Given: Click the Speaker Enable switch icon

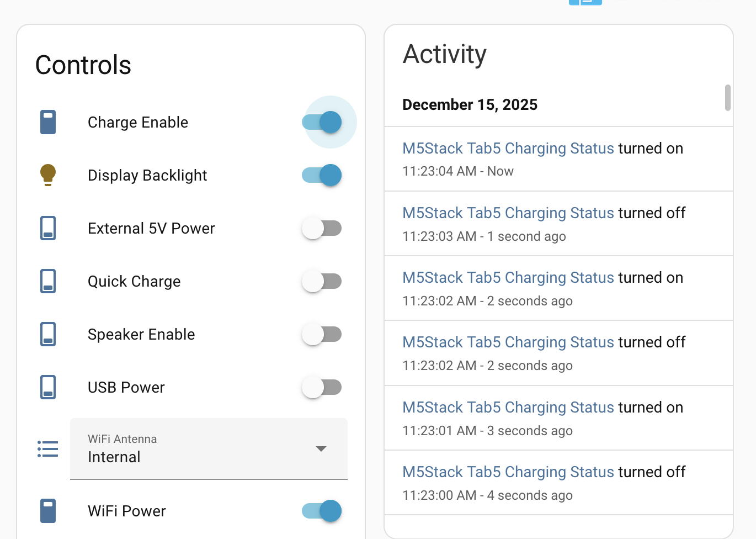Looking at the screenshot, I should (48, 334).
